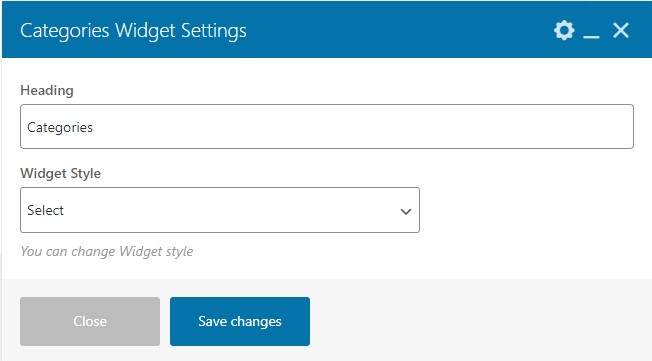Screen dimensions: 652x361
Task: Click the word 'Categories' inside Heading input
Action: coord(60,127)
